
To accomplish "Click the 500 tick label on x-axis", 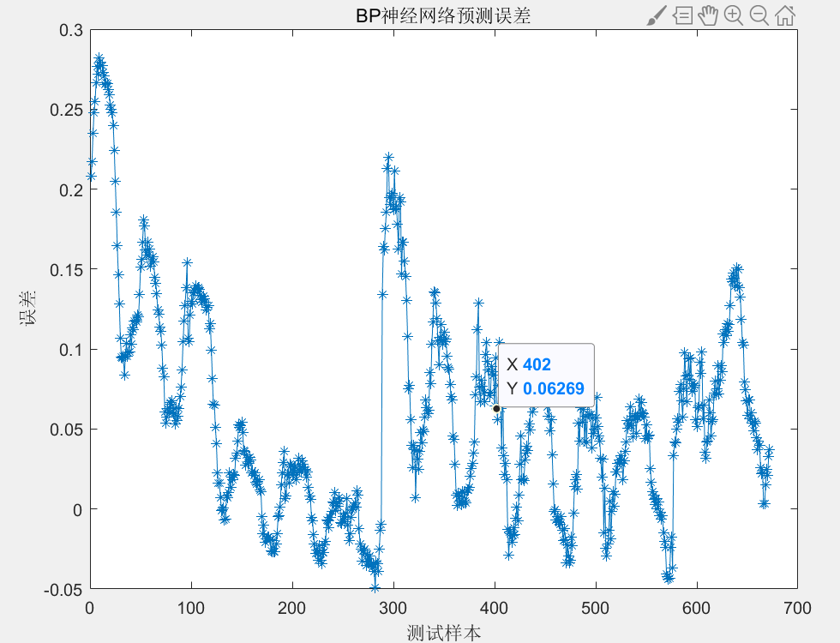I will [x=596, y=608].
